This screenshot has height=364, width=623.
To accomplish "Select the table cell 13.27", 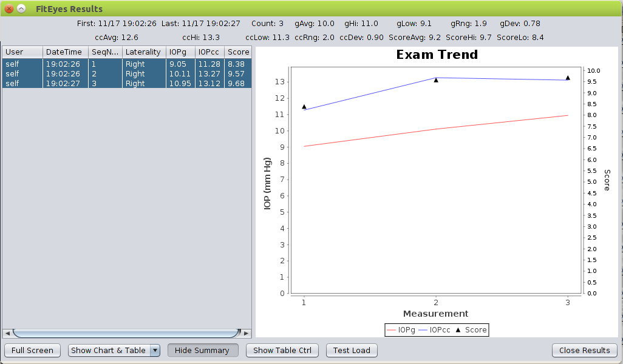I will pos(209,74).
